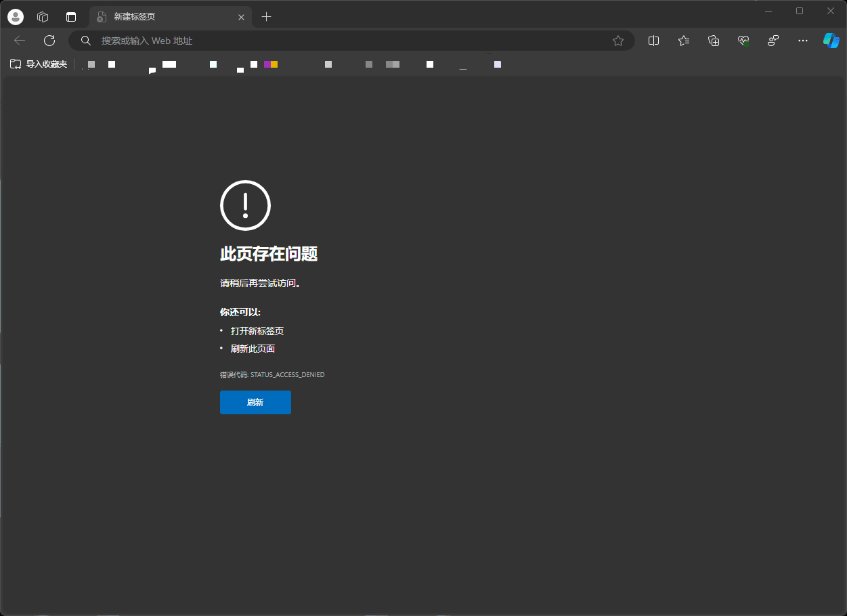Maximize the browser window

(x=800, y=11)
